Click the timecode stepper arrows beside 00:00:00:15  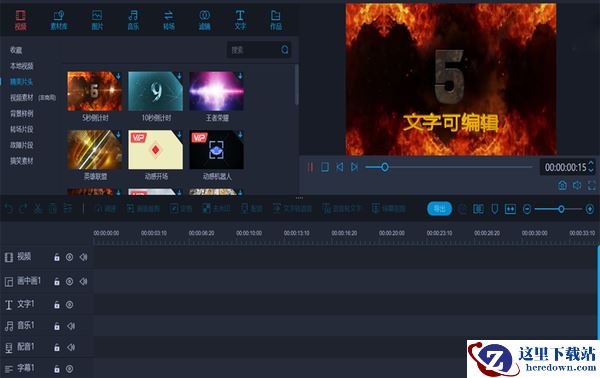[x=591, y=167]
